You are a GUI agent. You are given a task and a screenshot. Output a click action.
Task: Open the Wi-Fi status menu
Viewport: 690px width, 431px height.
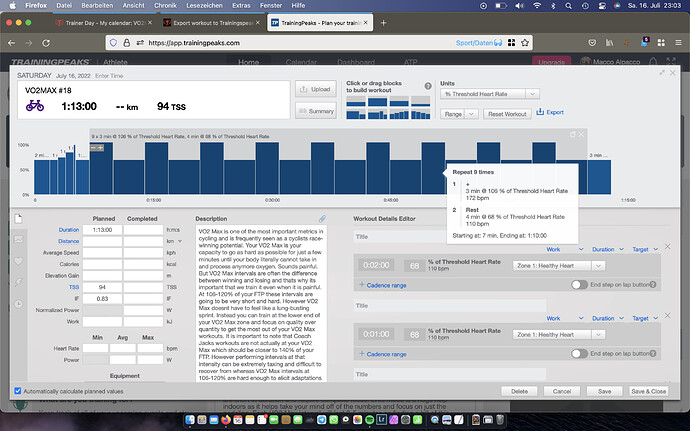[x=537, y=6]
